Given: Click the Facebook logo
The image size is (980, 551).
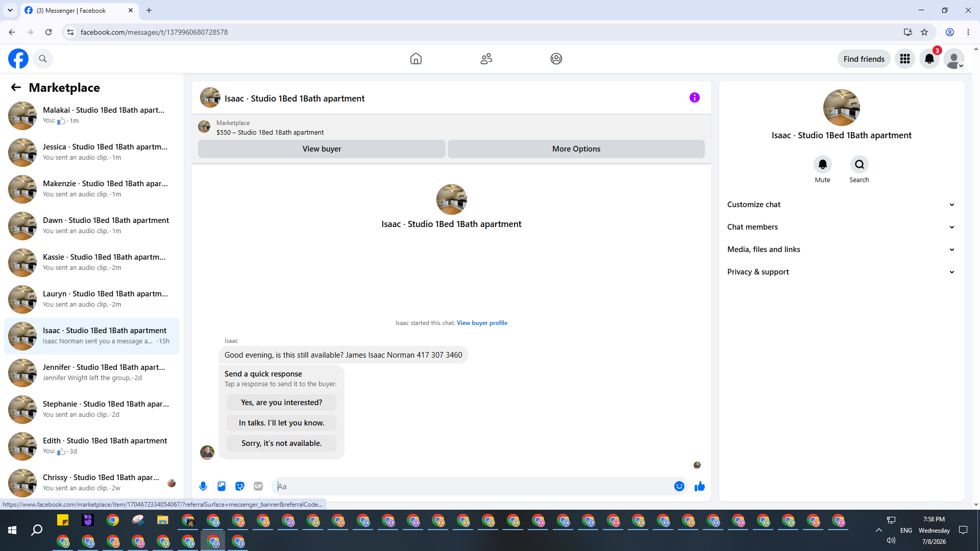Looking at the screenshot, I should [x=18, y=59].
